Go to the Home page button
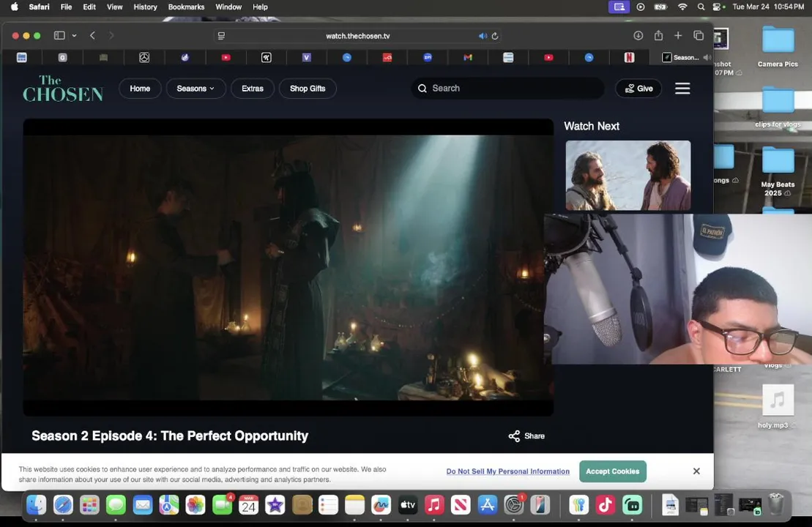812x527 pixels. point(140,89)
